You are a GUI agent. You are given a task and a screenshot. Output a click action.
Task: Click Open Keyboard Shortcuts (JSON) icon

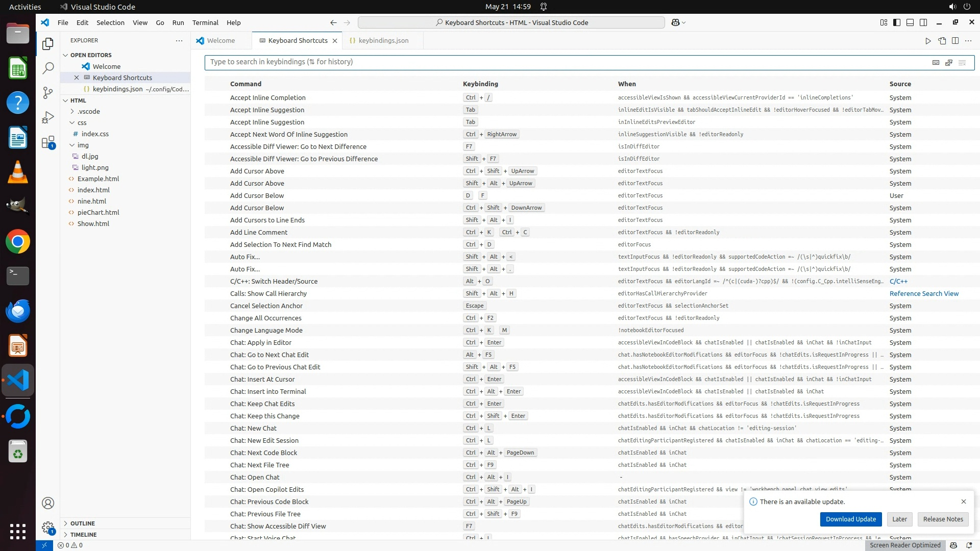click(942, 41)
